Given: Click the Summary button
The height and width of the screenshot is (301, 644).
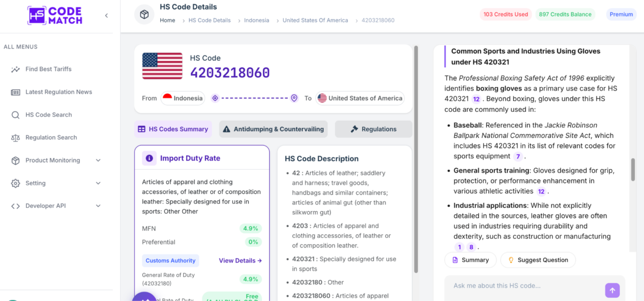Looking at the screenshot, I should (x=471, y=260).
